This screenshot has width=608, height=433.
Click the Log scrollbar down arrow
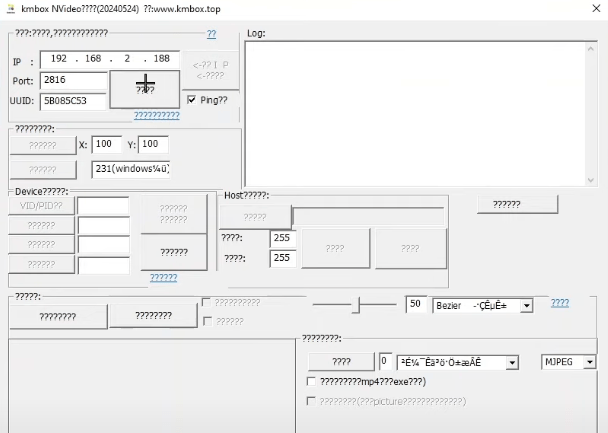(591, 180)
